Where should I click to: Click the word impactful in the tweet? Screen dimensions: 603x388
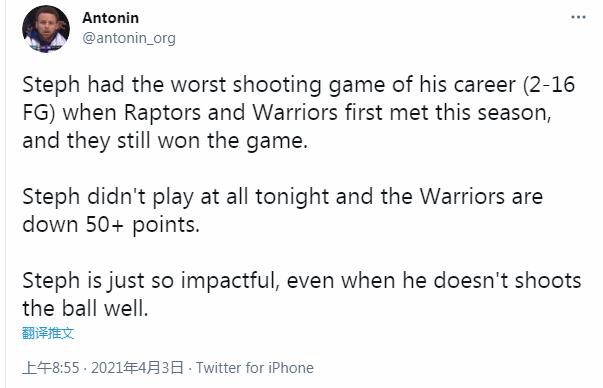point(230,281)
